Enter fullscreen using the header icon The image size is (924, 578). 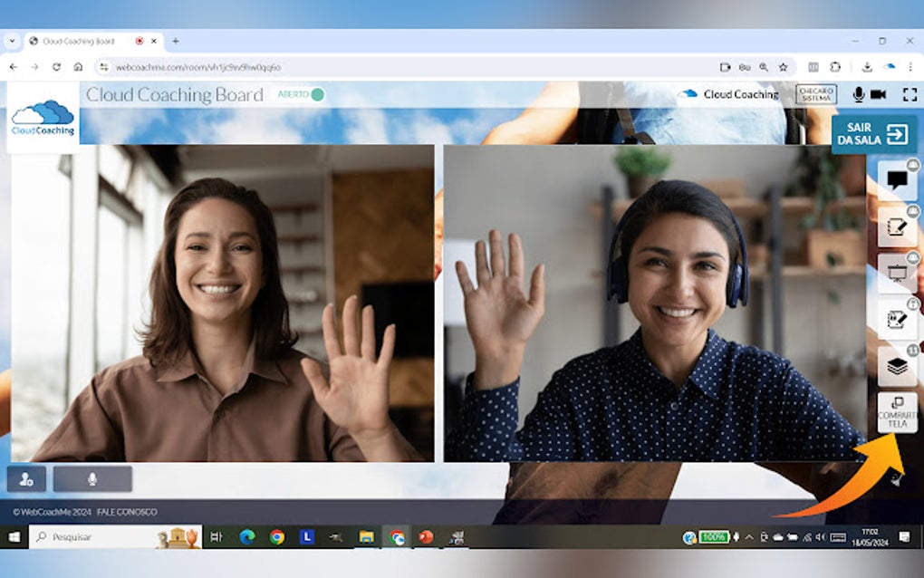pyautogui.click(x=909, y=94)
